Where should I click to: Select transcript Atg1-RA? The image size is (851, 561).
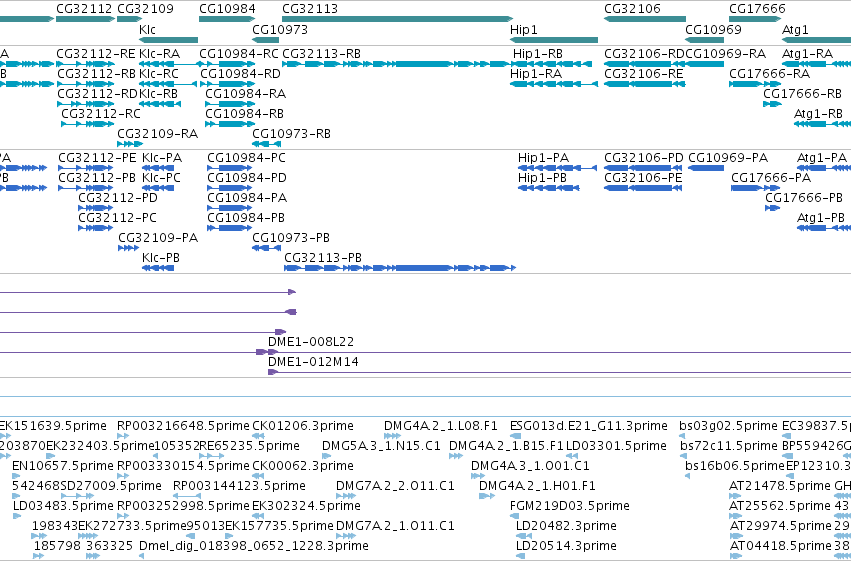tap(807, 54)
